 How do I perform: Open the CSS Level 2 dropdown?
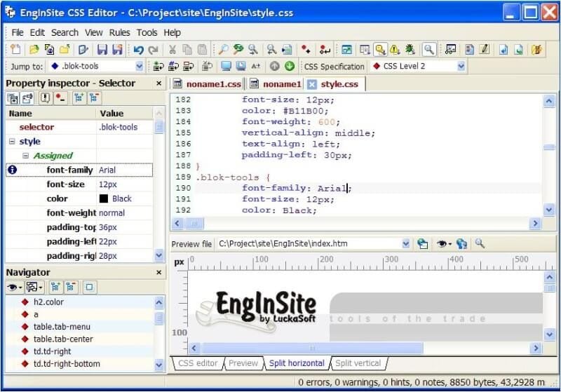[x=461, y=66]
